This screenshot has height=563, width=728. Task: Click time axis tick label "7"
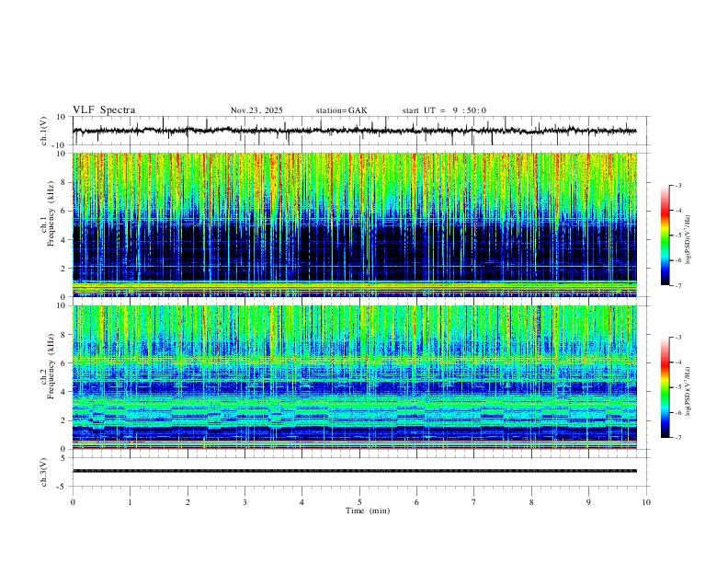474,502
